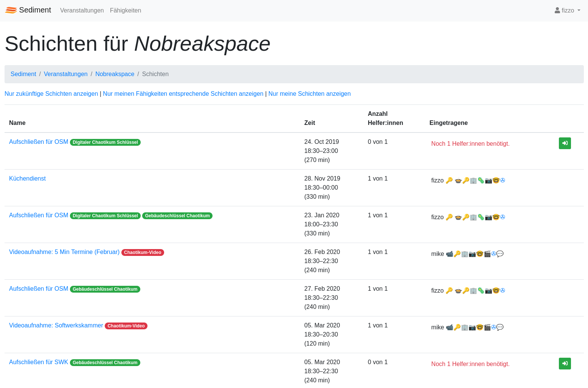Click the Name column header
Viewport: 588px width, 388px height.
17,123
